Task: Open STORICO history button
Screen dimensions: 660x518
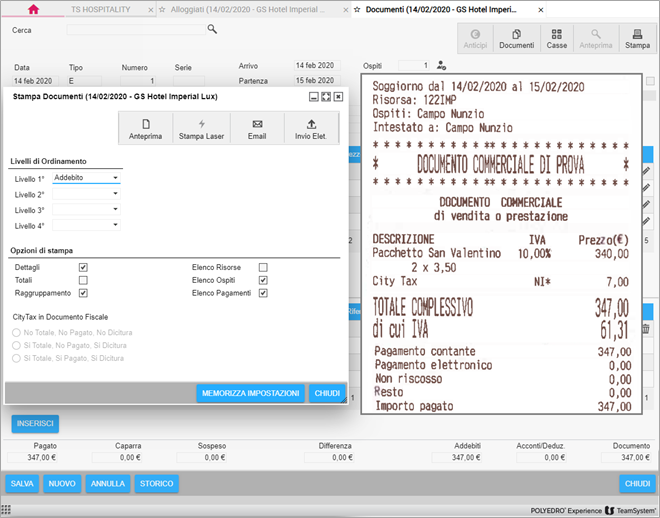Action: pyautogui.click(x=157, y=483)
